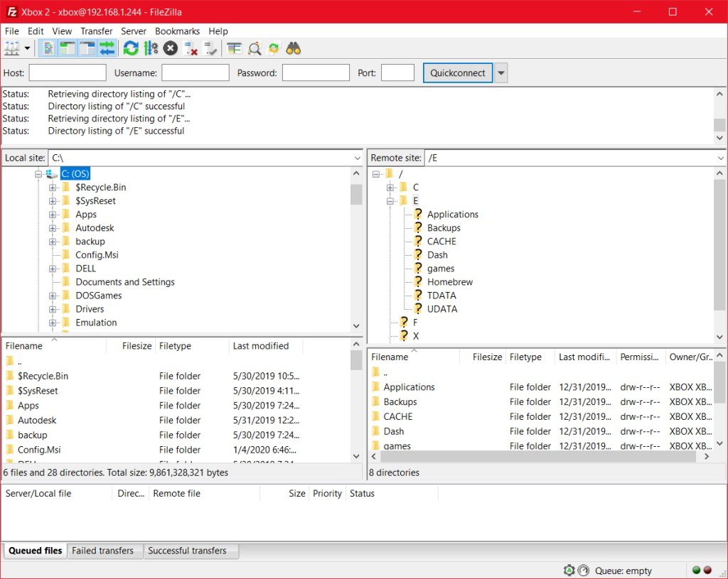Collapse the C: (OS) tree node
The image size is (728, 579).
tap(38, 174)
